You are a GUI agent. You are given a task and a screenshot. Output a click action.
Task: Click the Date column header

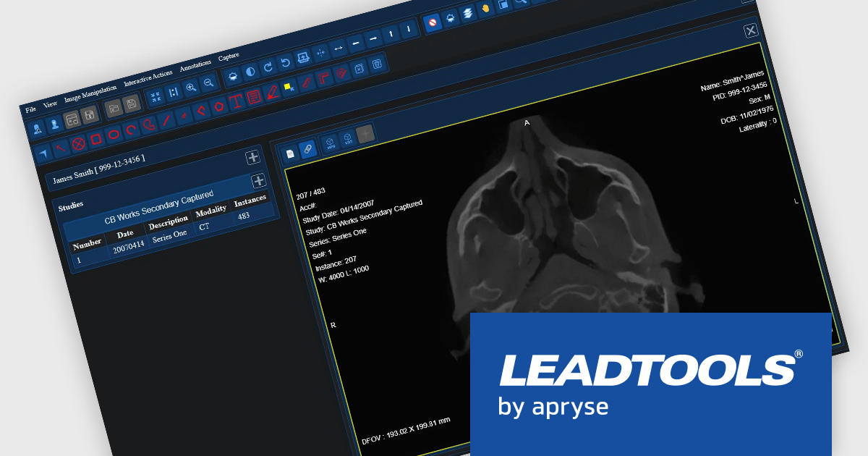point(125,235)
